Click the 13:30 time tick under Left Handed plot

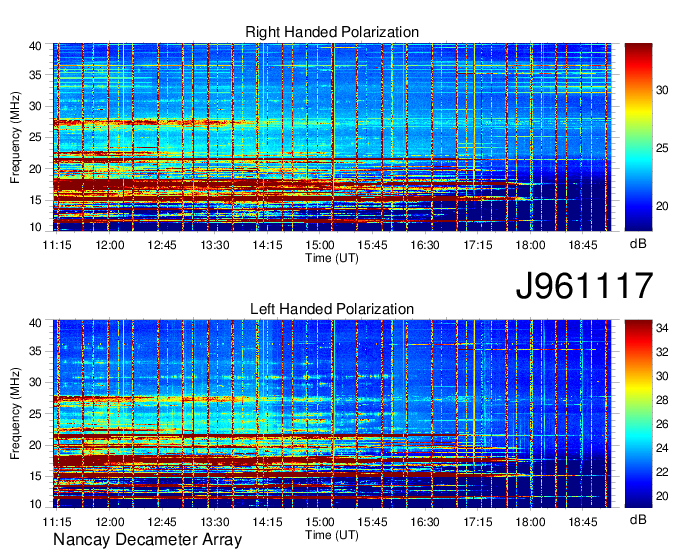click(x=215, y=522)
